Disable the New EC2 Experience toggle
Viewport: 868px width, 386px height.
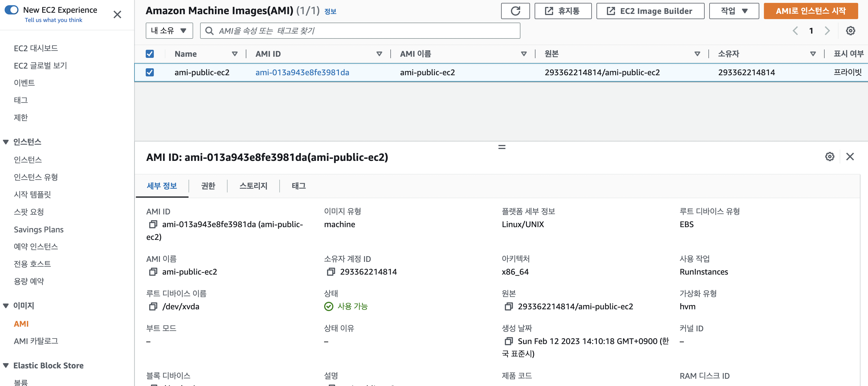[x=12, y=10]
